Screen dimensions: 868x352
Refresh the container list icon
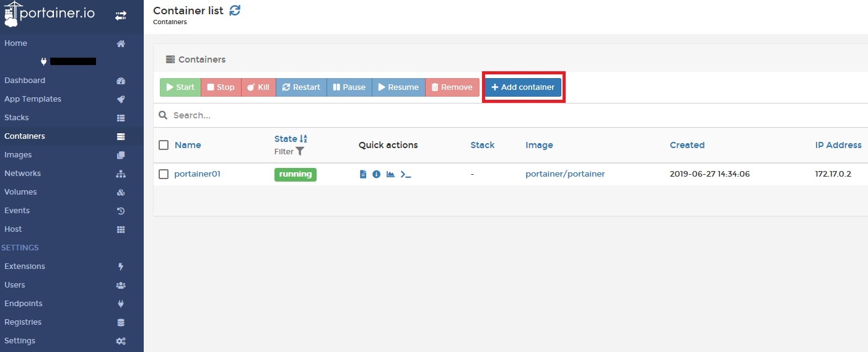coord(235,10)
